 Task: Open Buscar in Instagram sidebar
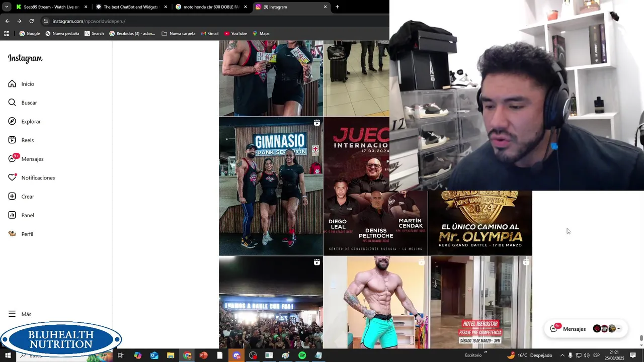coord(23,103)
